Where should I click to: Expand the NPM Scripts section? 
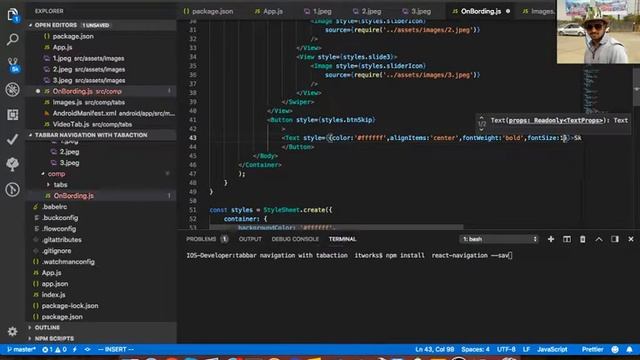(x=54, y=339)
